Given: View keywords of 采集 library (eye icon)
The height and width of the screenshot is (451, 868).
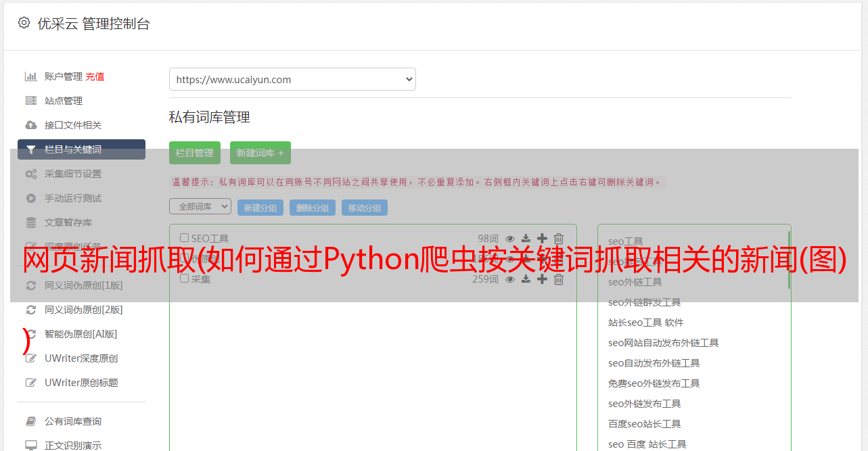Looking at the screenshot, I should tap(510, 279).
